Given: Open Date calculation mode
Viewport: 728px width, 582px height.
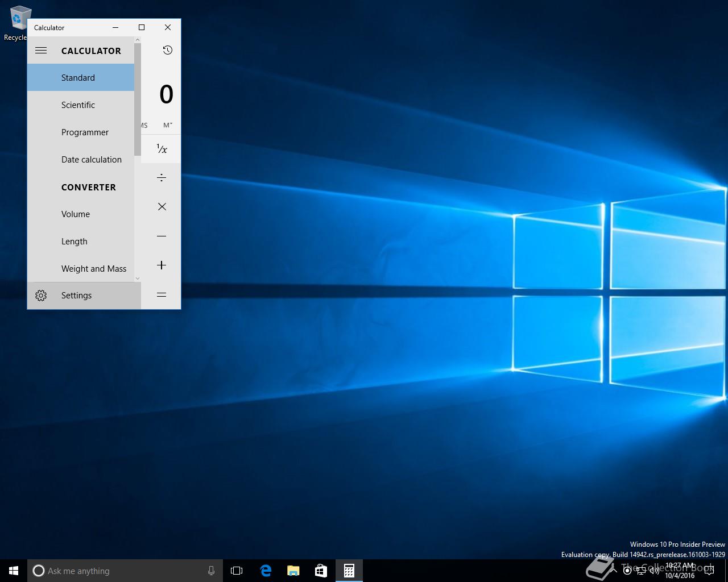Looking at the screenshot, I should pyautogui.click(x=92, y=160).
